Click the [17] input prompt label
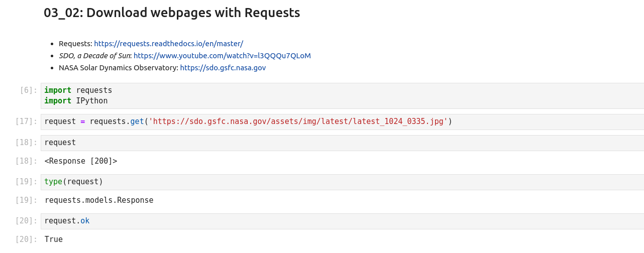The width and height of the screenshot is (644, 253). 26,121
